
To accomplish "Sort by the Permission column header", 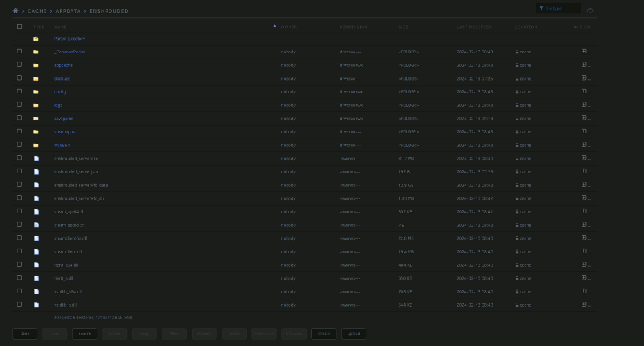I will point(353,27).
